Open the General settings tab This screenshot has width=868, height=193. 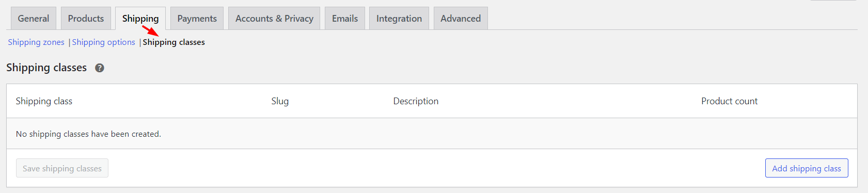34,19
